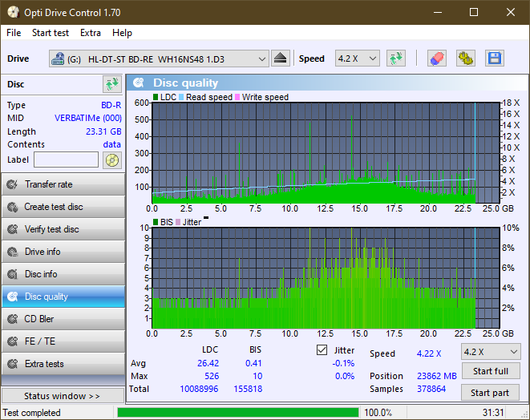This screenshot has width=530, height=420.
Task: Click the Status window >> button
Action: (63, 396)
